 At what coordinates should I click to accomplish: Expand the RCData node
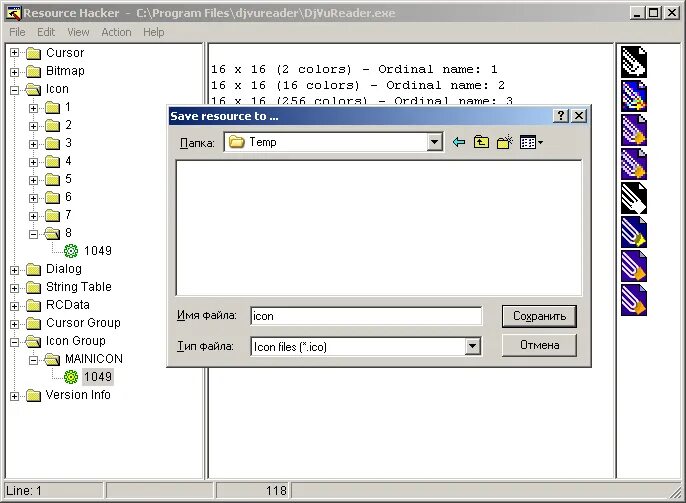pos(14,306)
